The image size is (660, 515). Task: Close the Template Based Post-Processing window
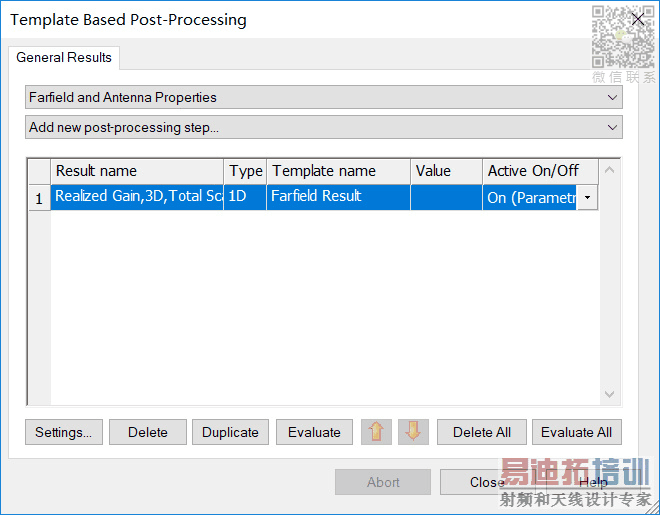point(638,19)
